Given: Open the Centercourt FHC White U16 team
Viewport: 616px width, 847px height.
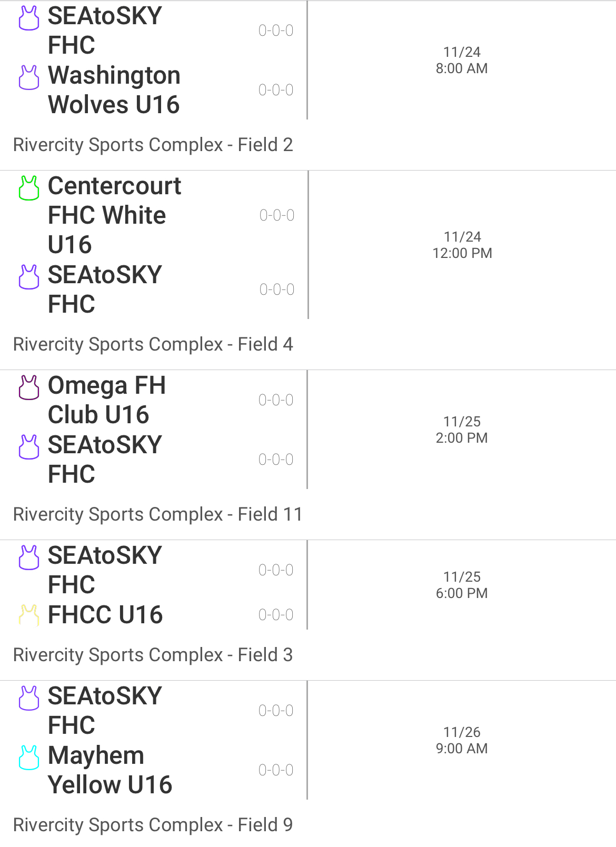Looking at the screenshot, I should pyautogui.click(x=114, y=215).
